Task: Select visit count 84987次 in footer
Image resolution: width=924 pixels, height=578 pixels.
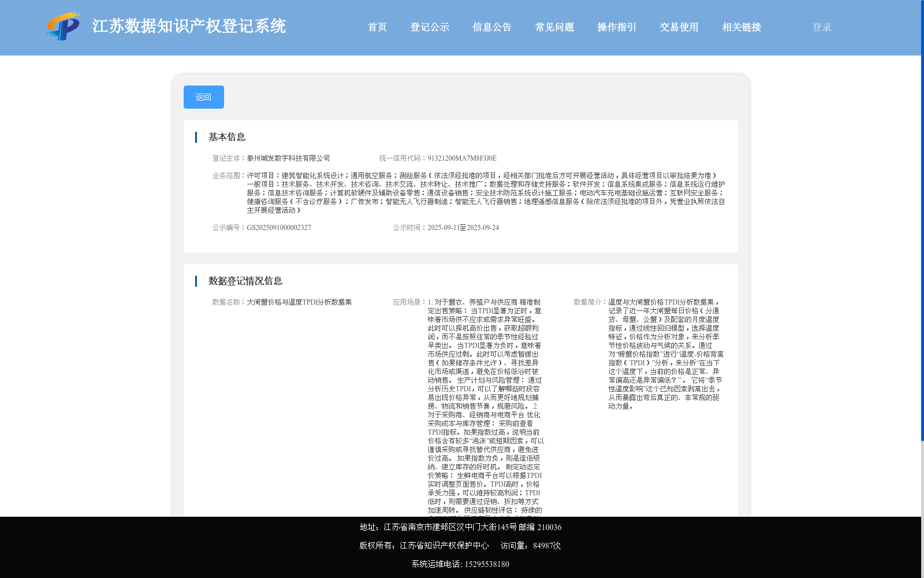Action: [547, 546]
